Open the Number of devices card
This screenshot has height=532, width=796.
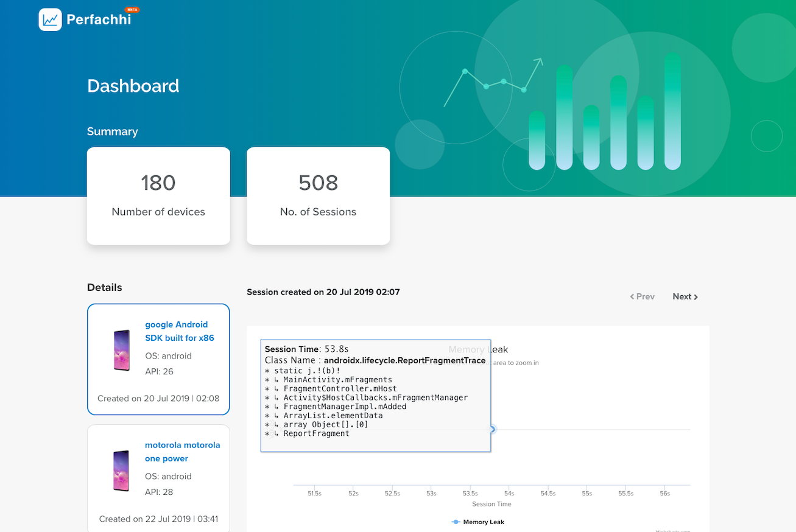pyautogui.click(x=158, y=196)
